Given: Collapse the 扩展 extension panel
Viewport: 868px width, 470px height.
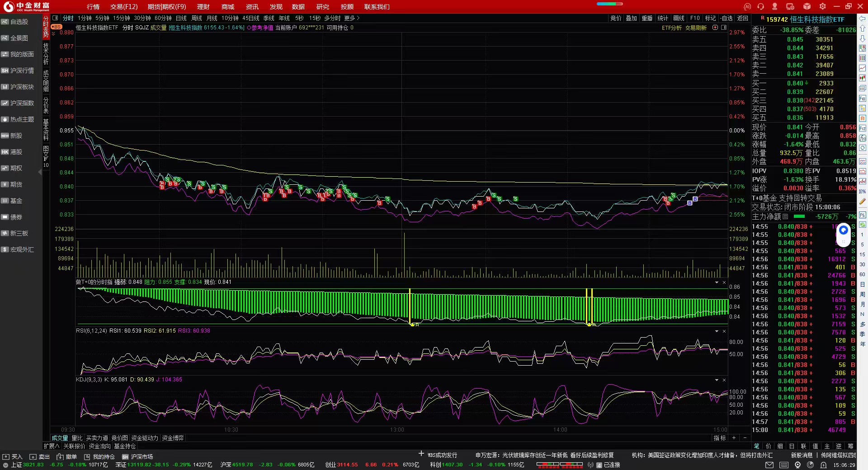Looking at the screenshot, I should tap(52, 446).
